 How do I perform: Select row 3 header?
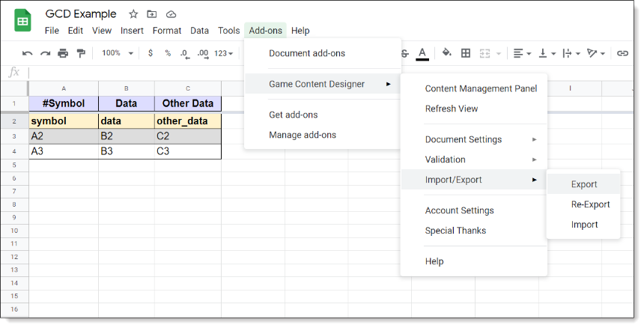[14, 136]
